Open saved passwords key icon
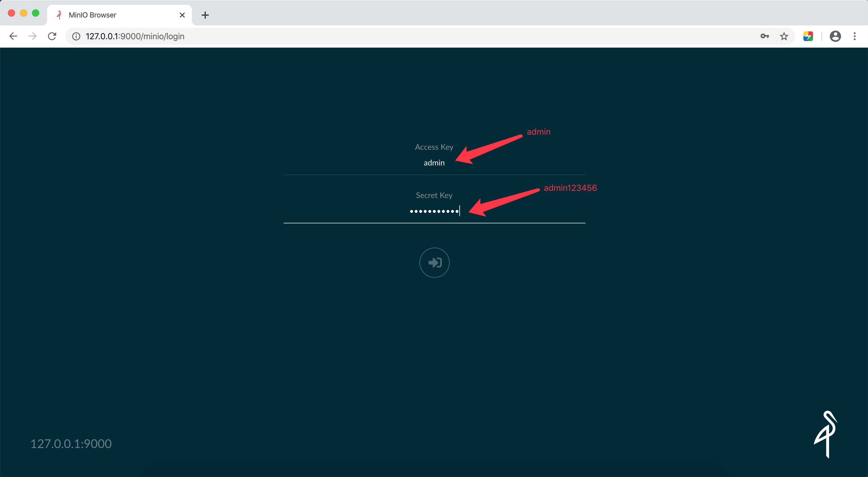Screen dimensions: 868x477 coord(764,36)
